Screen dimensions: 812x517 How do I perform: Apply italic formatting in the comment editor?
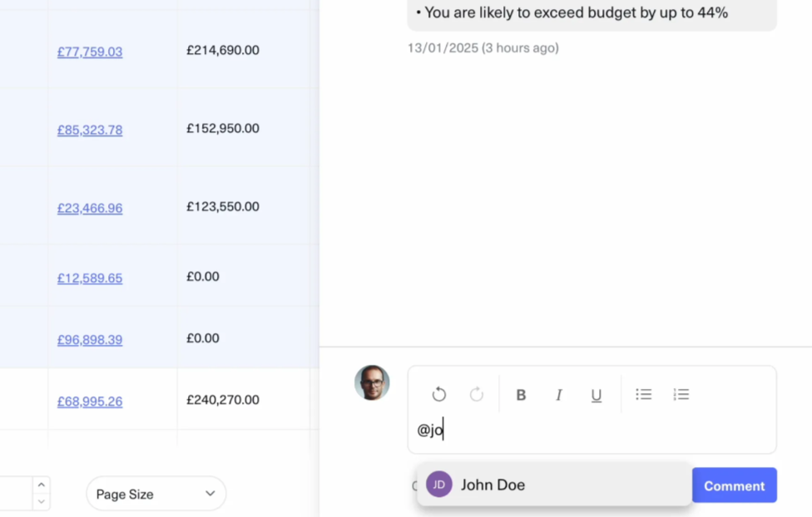(558, 394)
